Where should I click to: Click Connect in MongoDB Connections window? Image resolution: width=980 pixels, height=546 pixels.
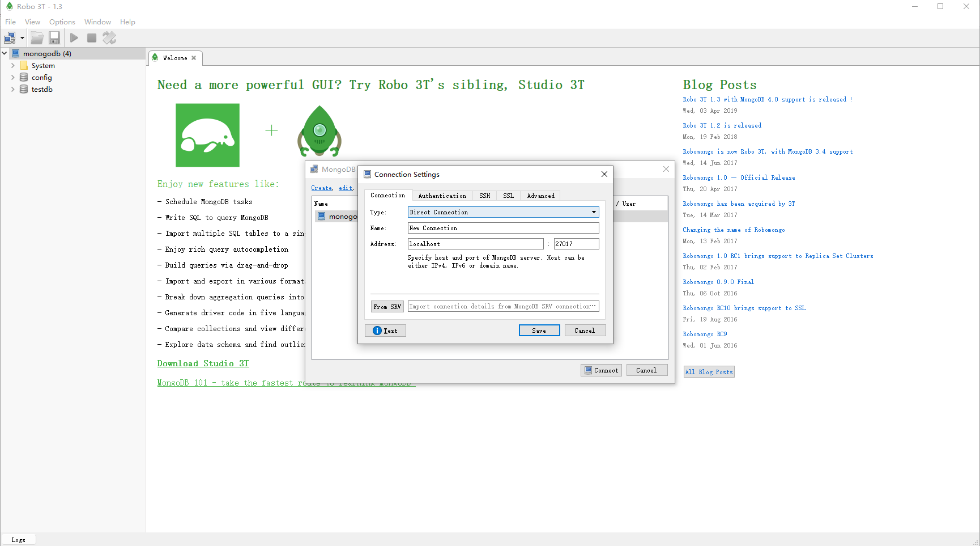click(x=601, y=370)
